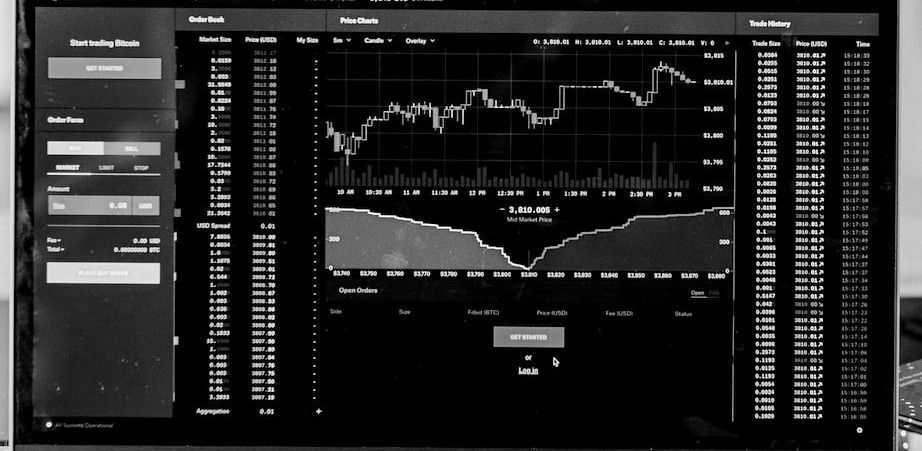The image size is (922, 451).
Task: Click the $3,810 label on depth chart axis
Action: (x=528, y=274)
